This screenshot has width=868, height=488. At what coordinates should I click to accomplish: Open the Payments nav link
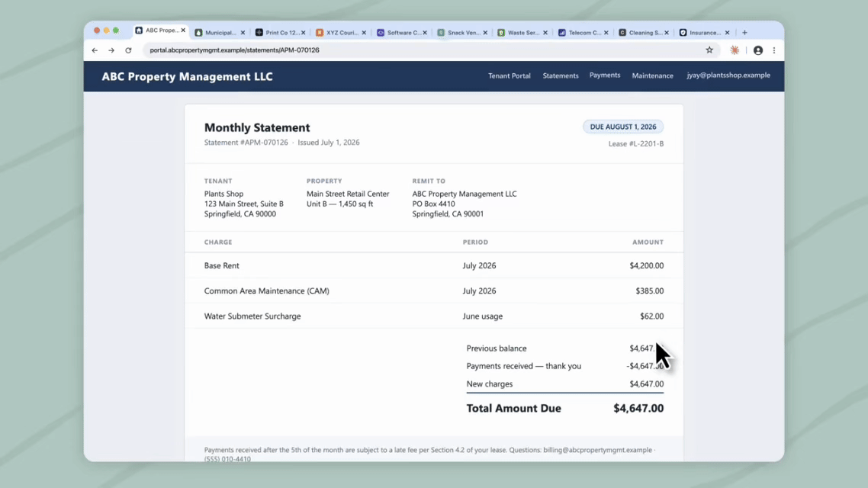tap(605, 75)
